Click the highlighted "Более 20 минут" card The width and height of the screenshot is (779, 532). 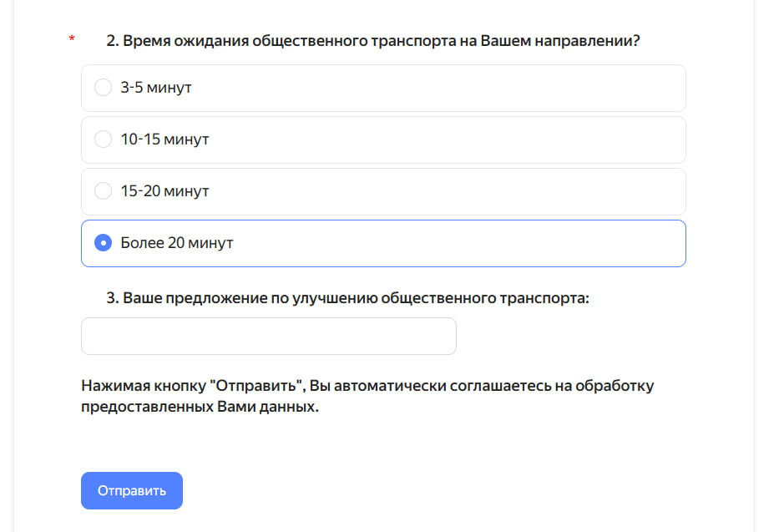tap(382, 243)
